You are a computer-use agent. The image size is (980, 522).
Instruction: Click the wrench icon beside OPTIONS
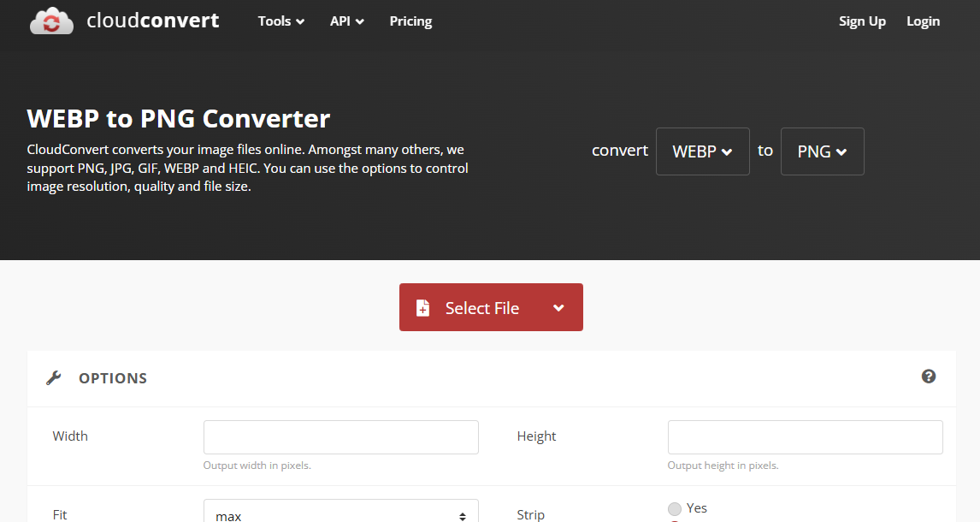pos(54,377)
